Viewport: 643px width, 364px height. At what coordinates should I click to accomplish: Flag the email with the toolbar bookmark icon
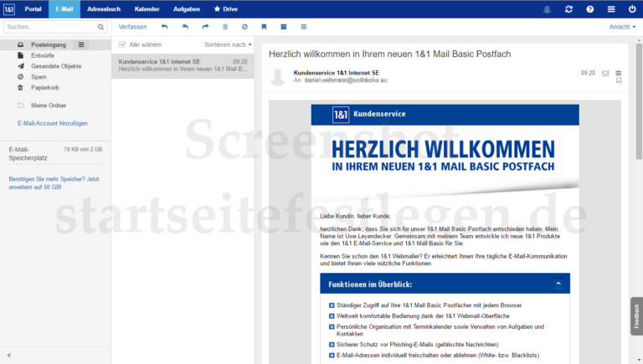264,27
